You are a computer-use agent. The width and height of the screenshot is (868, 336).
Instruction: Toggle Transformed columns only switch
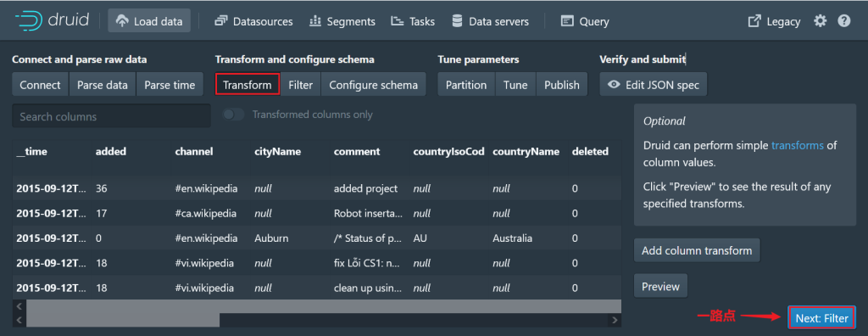click(233, 115)
